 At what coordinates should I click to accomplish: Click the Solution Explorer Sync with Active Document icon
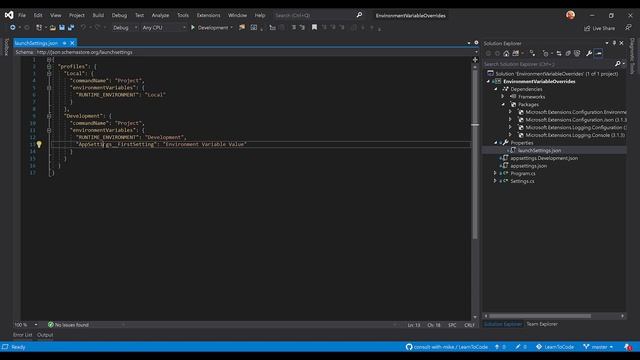click(559, 53)
